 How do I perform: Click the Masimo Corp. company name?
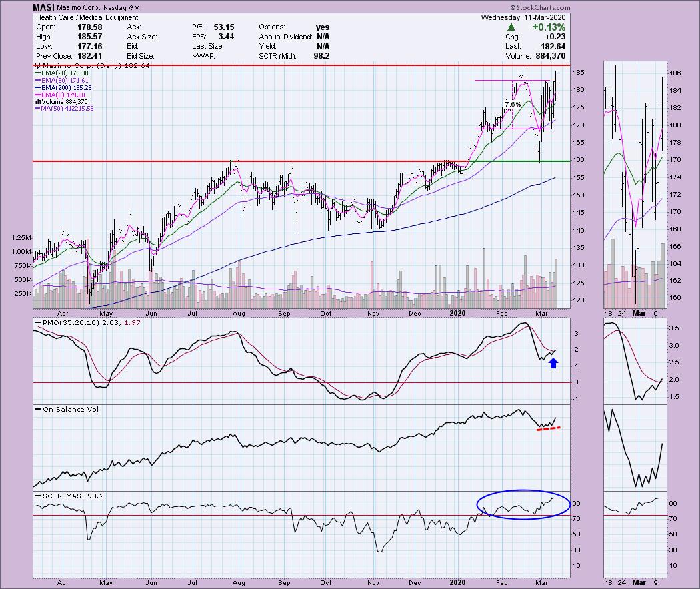coord(79,8)
